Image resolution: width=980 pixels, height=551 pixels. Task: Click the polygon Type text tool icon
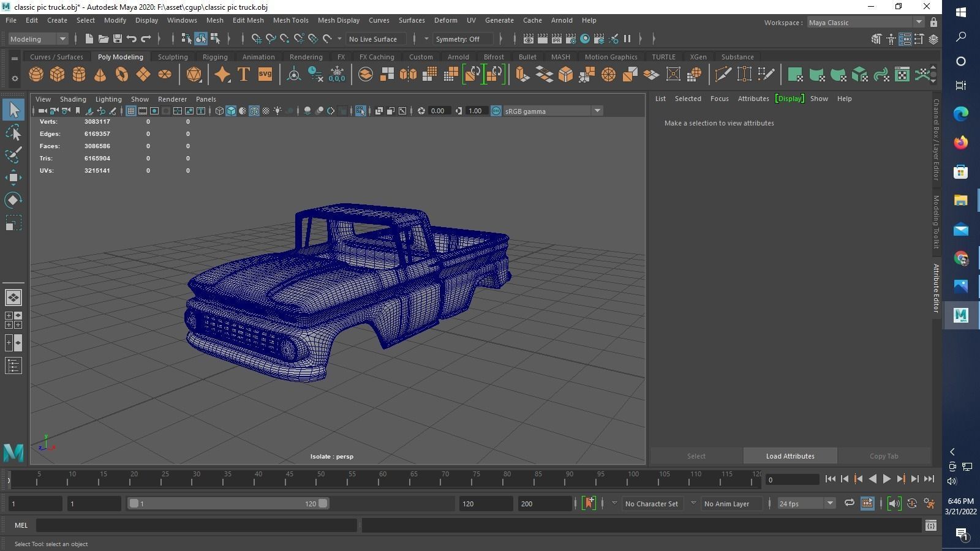tap(243, 75)
